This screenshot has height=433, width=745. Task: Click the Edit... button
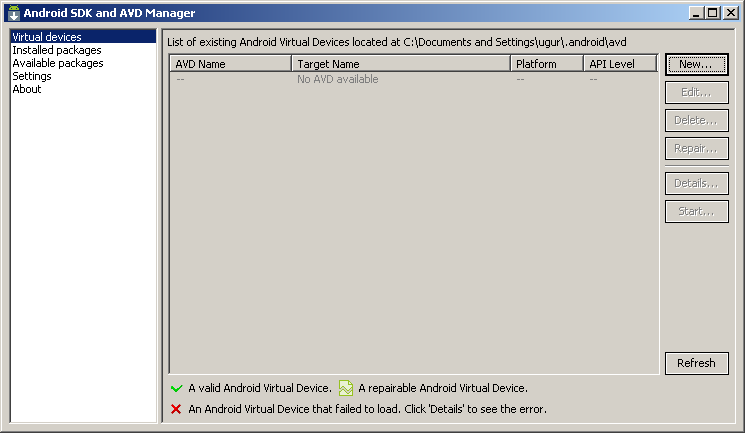pyautogui.click(x=697, y=92)
